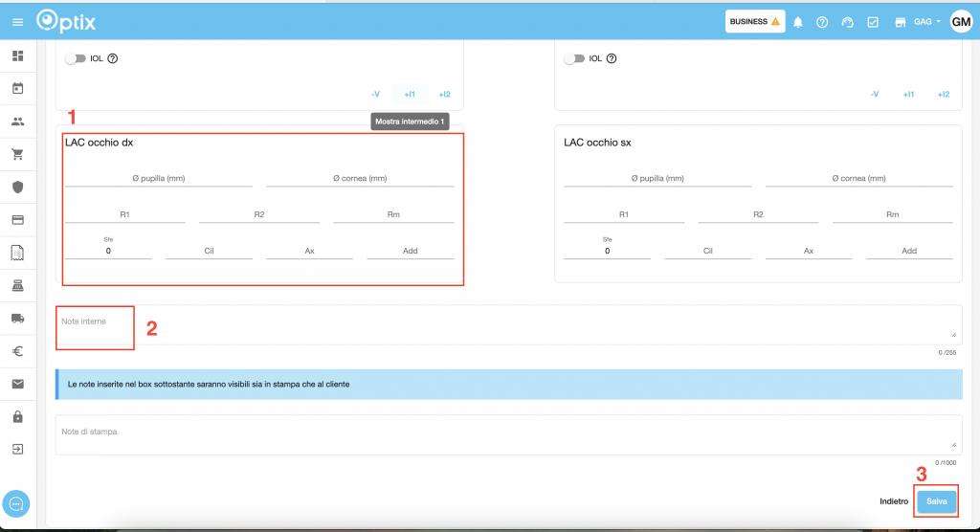The width and height of the screenshot is (980, 532).
Task: Open the GM user avatar menu
Action: pos(961,21)
